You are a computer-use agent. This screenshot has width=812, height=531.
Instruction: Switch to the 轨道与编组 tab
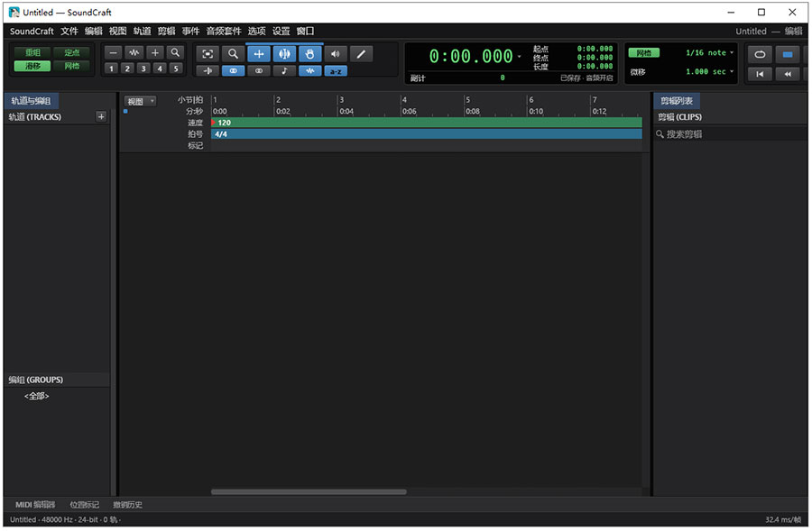point(31,100)
